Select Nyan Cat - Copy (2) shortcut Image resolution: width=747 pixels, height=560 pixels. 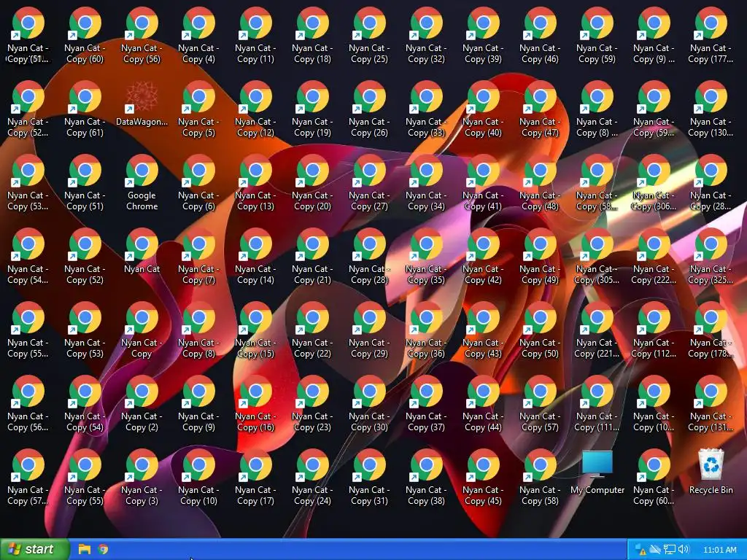142,404
